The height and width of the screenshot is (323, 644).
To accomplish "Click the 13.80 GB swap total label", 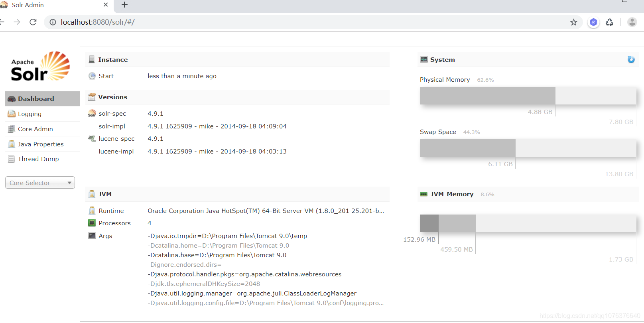I will 619,174.
